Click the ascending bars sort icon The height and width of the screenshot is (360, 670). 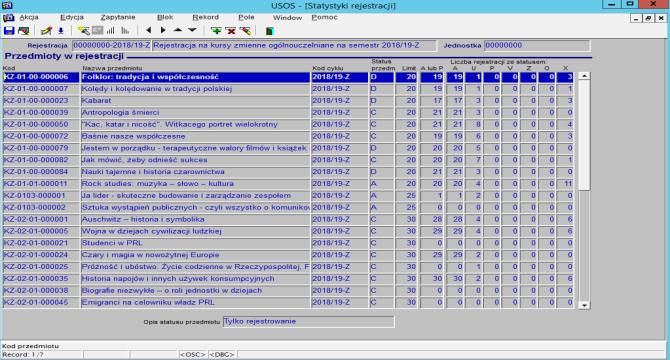click(x=111, y=31)
